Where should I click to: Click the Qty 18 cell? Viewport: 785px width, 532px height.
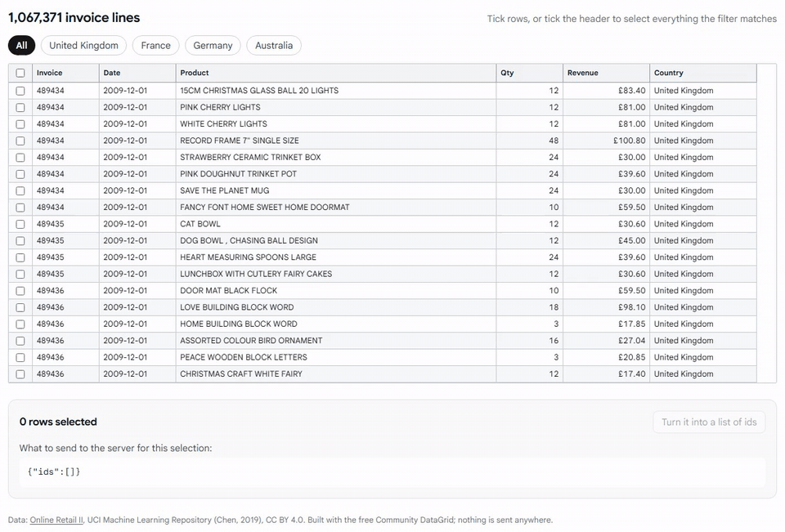530,307
